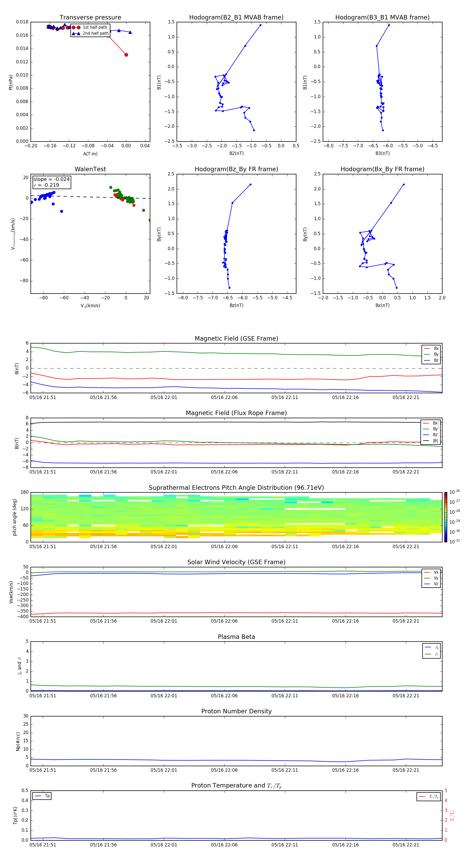Click the By' legend entry in Flux Rope plot
The height and width of the screenshot is (868, 473).
[431, 429]
